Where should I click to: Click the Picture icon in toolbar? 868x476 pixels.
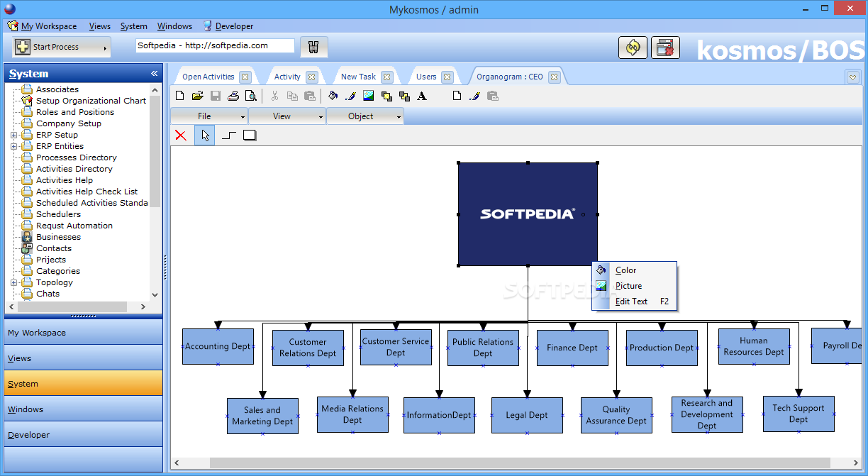pos(369,96)
